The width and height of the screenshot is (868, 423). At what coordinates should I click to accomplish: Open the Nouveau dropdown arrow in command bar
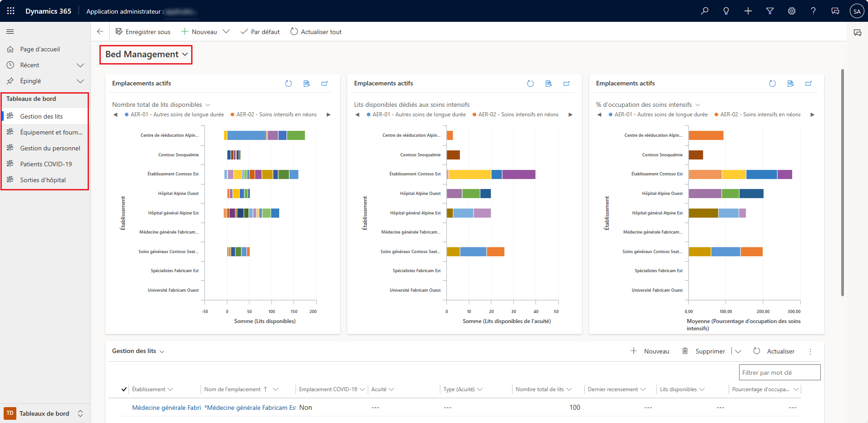point(226,32)
